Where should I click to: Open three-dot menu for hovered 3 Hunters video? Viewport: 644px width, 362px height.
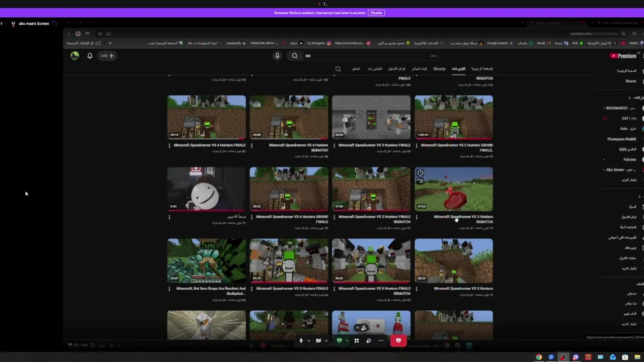[x=417, y=217]
